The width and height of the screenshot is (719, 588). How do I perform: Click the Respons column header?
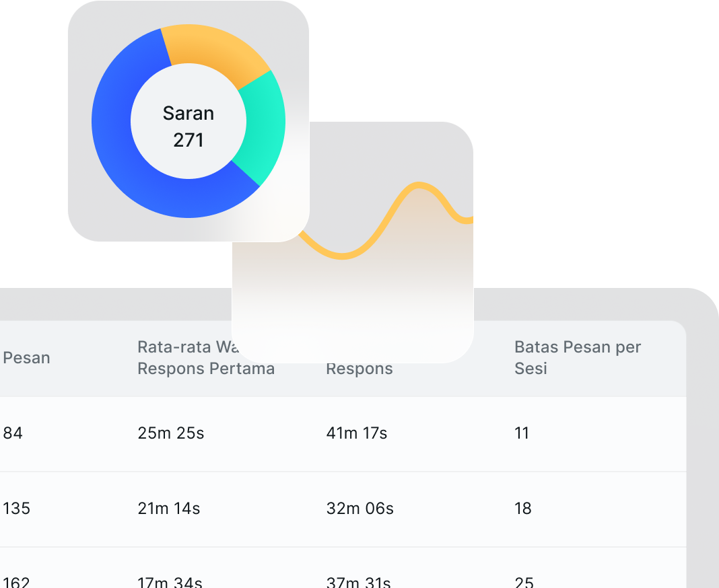coord(359,369)
